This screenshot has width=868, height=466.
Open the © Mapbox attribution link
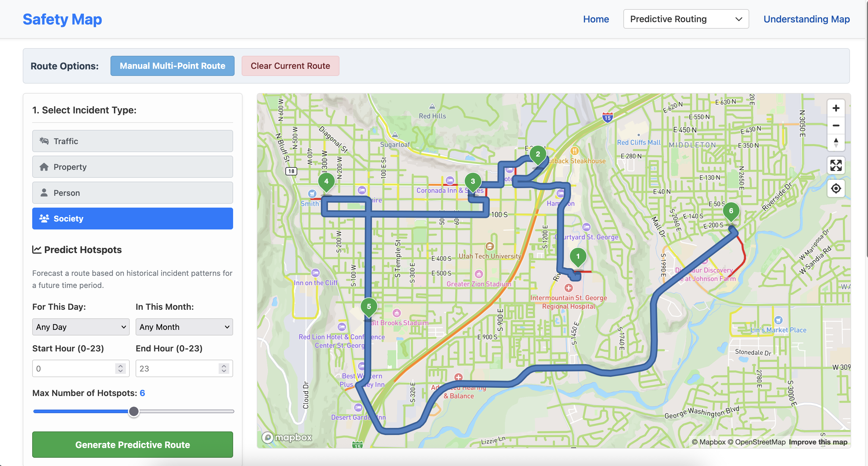[x=709, y=442]
